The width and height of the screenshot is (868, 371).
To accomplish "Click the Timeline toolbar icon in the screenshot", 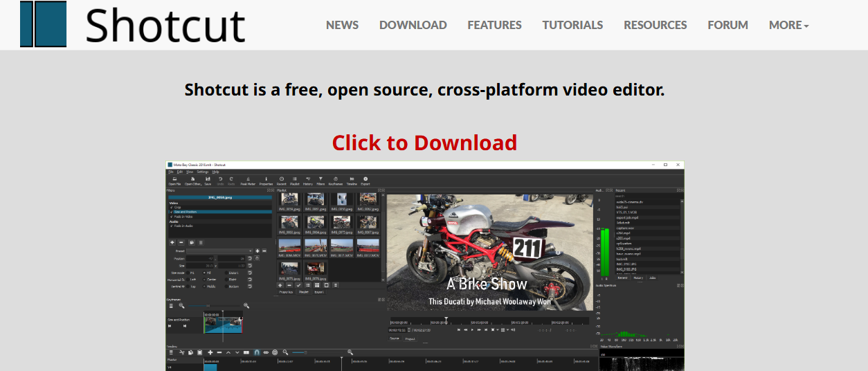I will pos(352,181).
